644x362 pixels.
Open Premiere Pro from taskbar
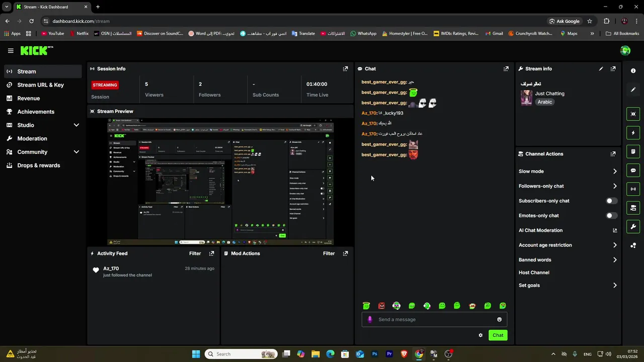[389, 354]
